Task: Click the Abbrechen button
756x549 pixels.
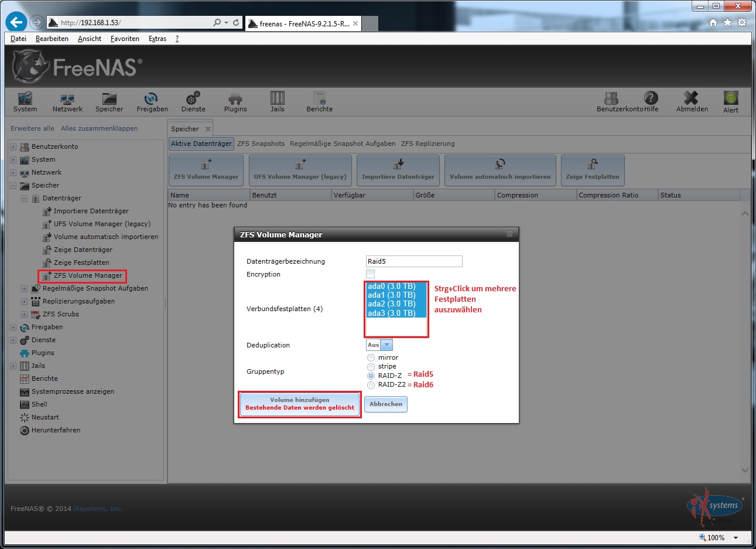Action: [386, 404]
